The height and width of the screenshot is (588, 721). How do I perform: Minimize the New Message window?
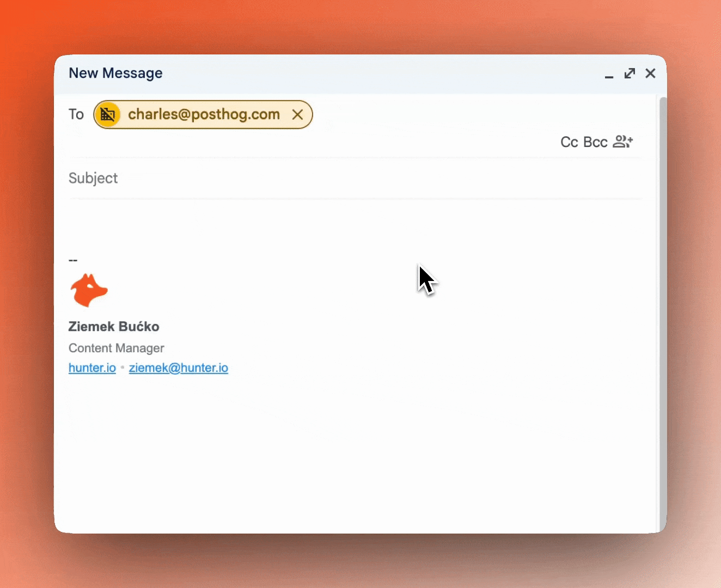click(x=609, y=74)
